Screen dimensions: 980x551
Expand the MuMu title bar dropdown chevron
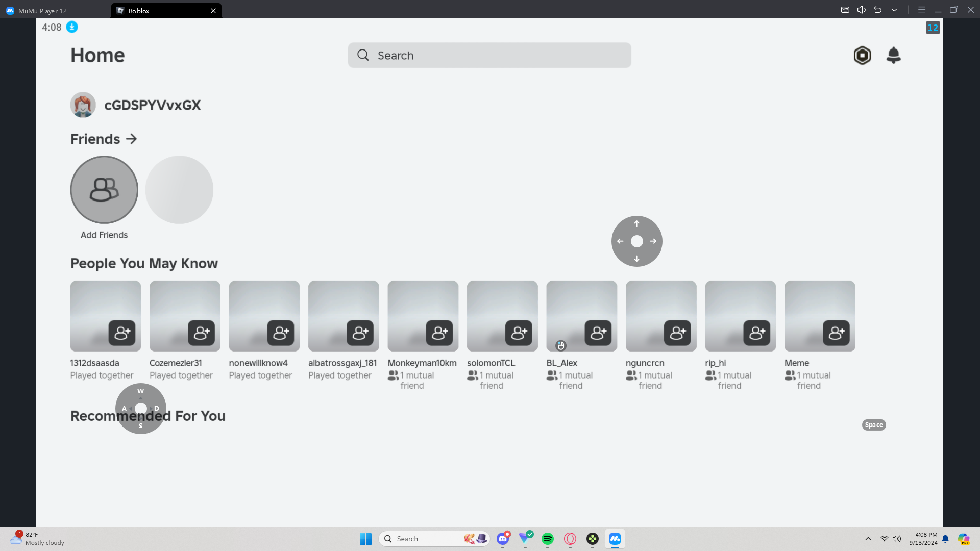click(894, 10)
